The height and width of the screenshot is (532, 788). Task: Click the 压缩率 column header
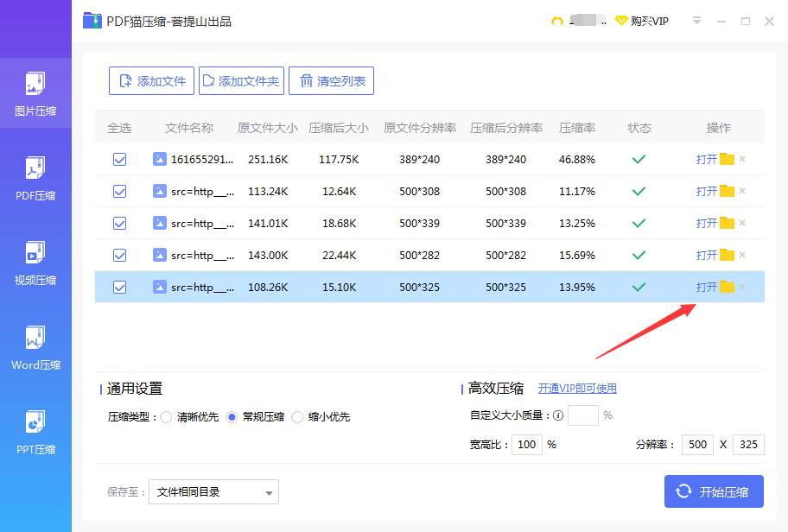[x=577, y=128]
